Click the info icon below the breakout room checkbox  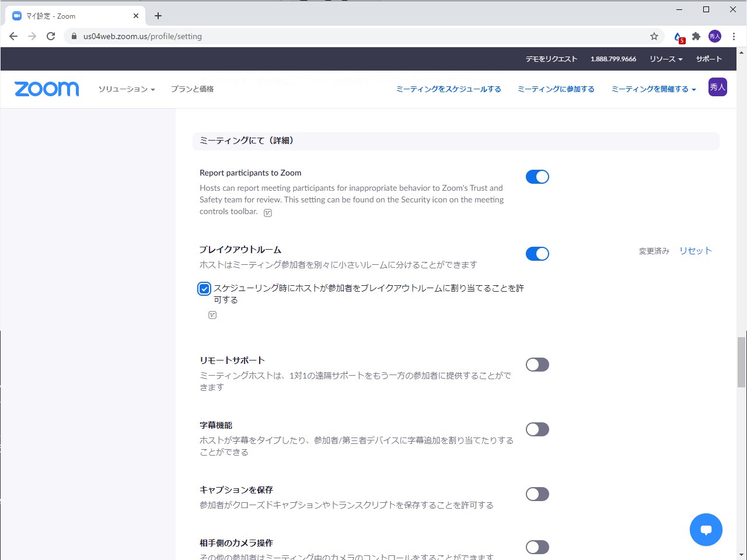(x=212, y=314)
